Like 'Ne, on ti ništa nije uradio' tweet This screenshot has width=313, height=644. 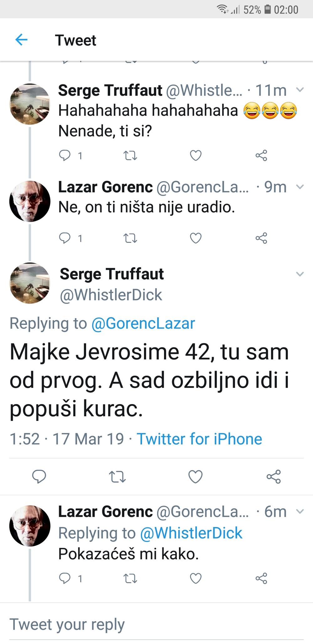pyautogui.click(x=196, y=238)
